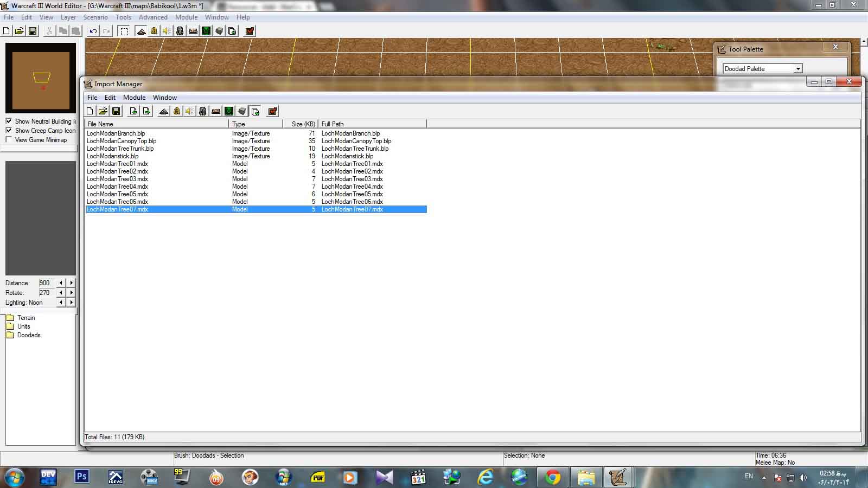Click the minimap preview thumbnail
868x488 pixels.
click(41, 79)
